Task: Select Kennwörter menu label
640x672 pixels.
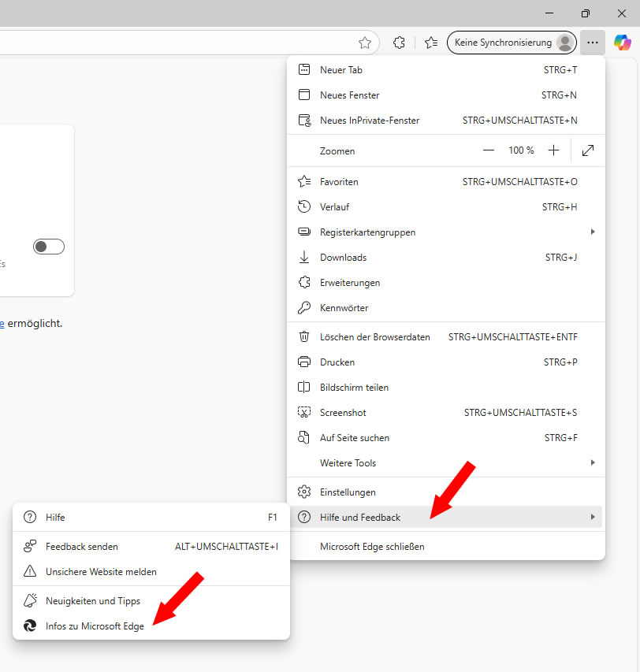Action: click(x=344, y=308)
